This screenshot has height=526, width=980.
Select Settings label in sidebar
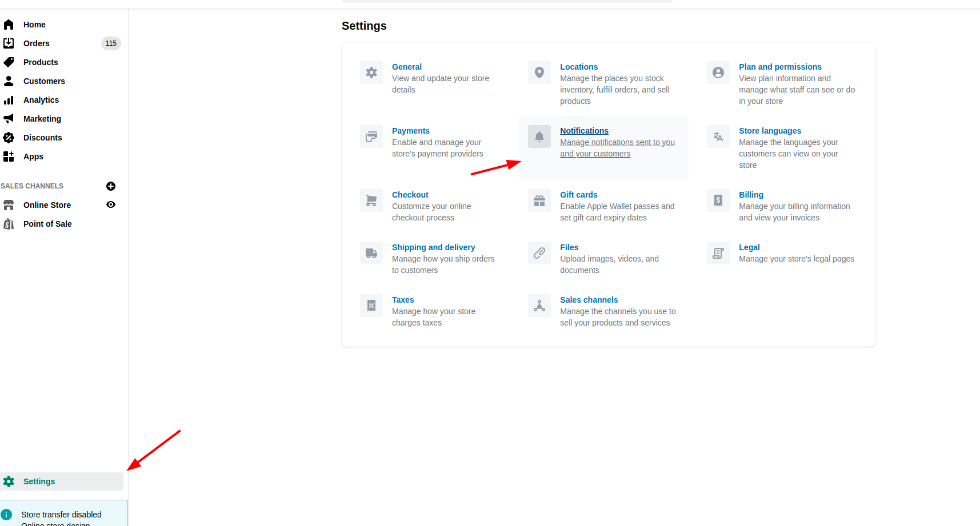tap(39, 481)
